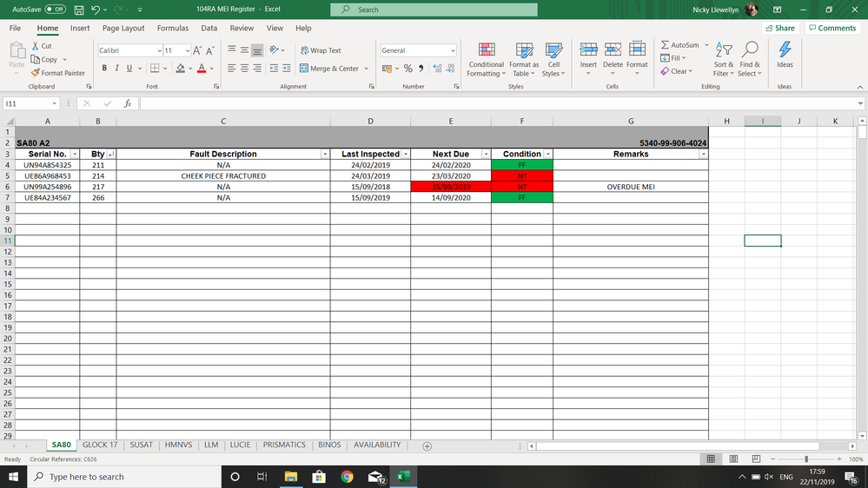Viewport: 868px width, 488px height.
Task: Switch to the GLOCK 17 sheet
Action: pos(100,445)
